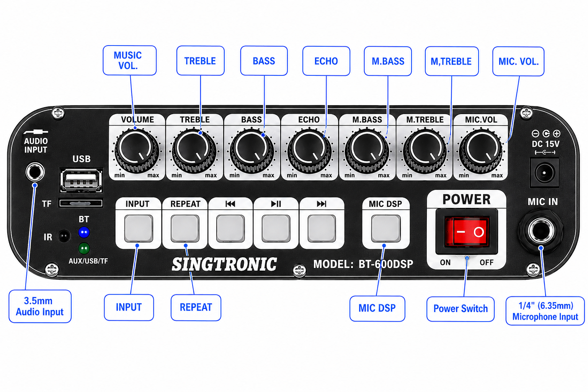
Task: Click the M,TREBLE callout label
Action: point(452,61)
